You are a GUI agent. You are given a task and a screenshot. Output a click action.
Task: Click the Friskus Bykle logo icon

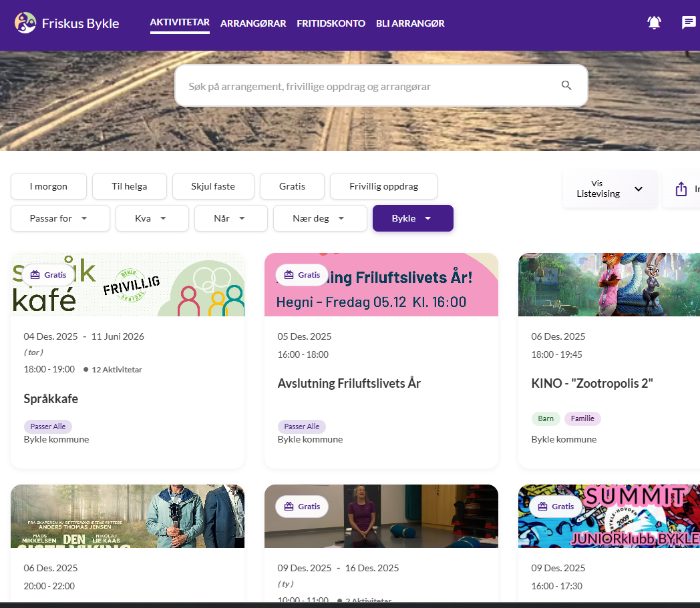click(25, 23)
